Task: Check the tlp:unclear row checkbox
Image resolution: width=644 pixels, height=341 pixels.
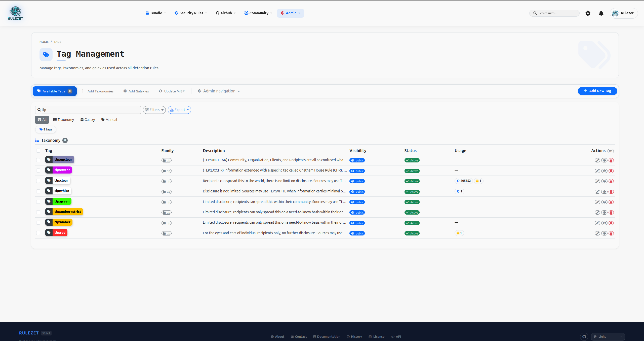Action: 38,160
